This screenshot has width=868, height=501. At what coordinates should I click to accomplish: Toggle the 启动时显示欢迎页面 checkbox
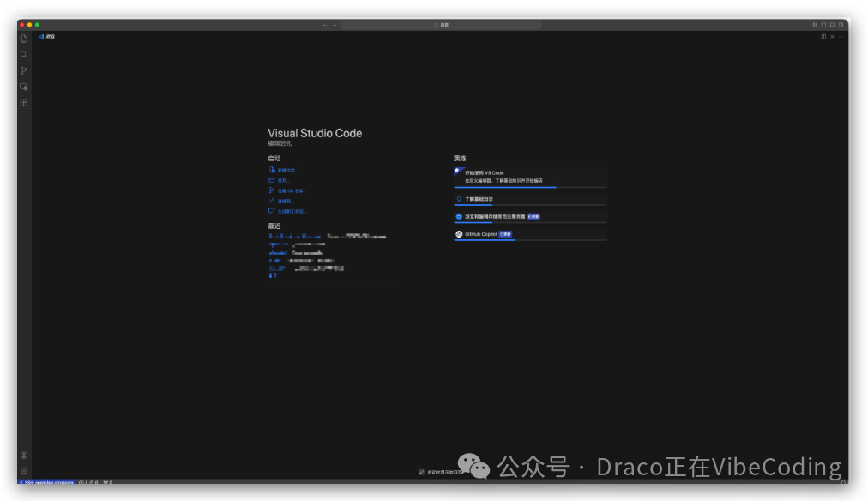[x=421, y=470]
